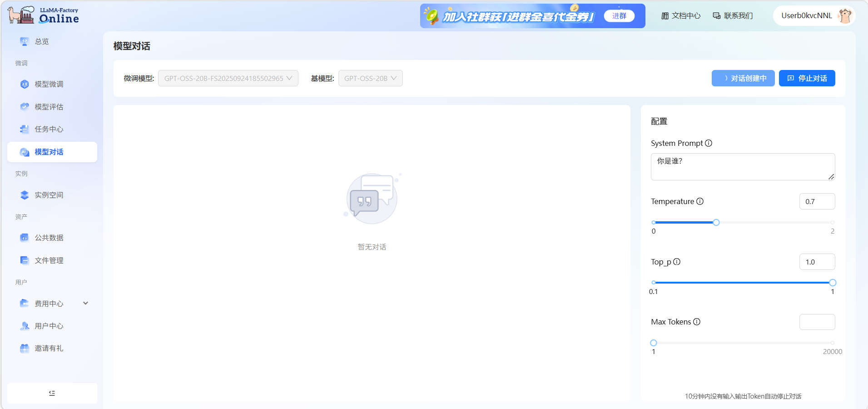
Task: Click the Max Tokens info icon
Action: tap(697, 322)
